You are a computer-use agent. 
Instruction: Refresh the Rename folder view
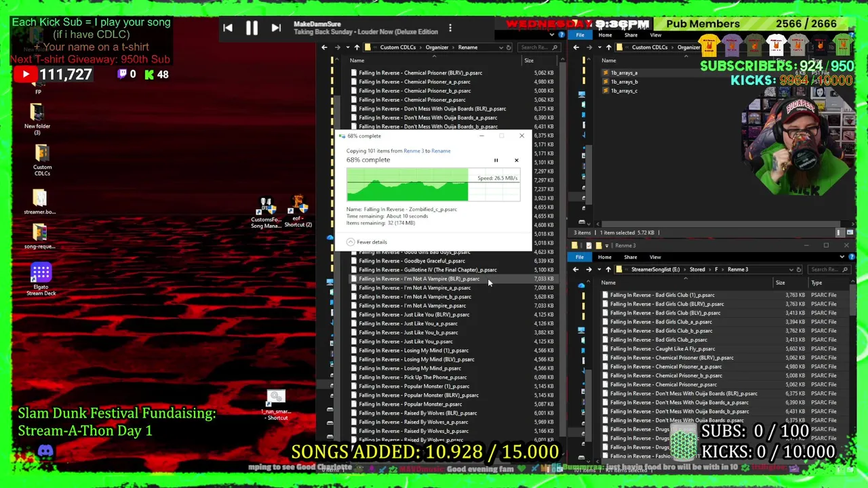[509, 47]
